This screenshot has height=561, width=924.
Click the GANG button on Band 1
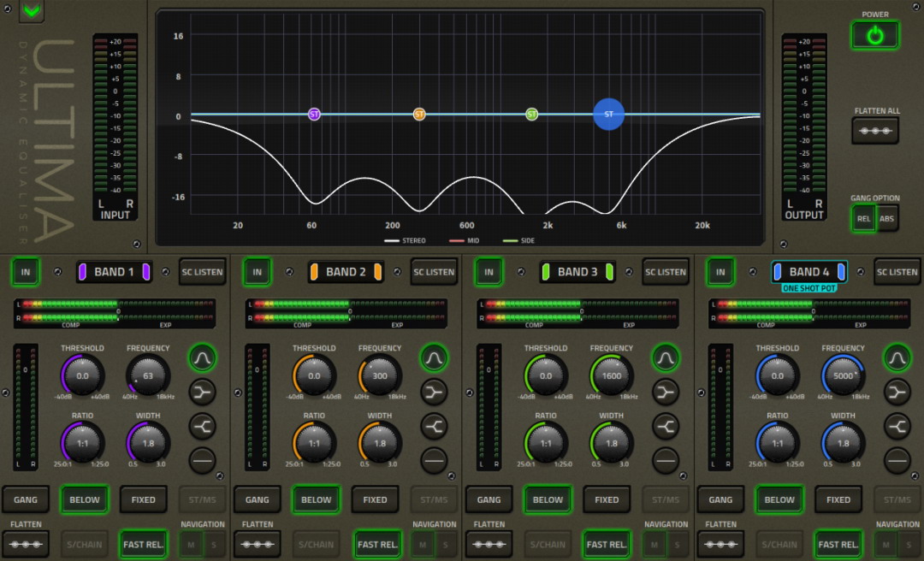(26, 499)
